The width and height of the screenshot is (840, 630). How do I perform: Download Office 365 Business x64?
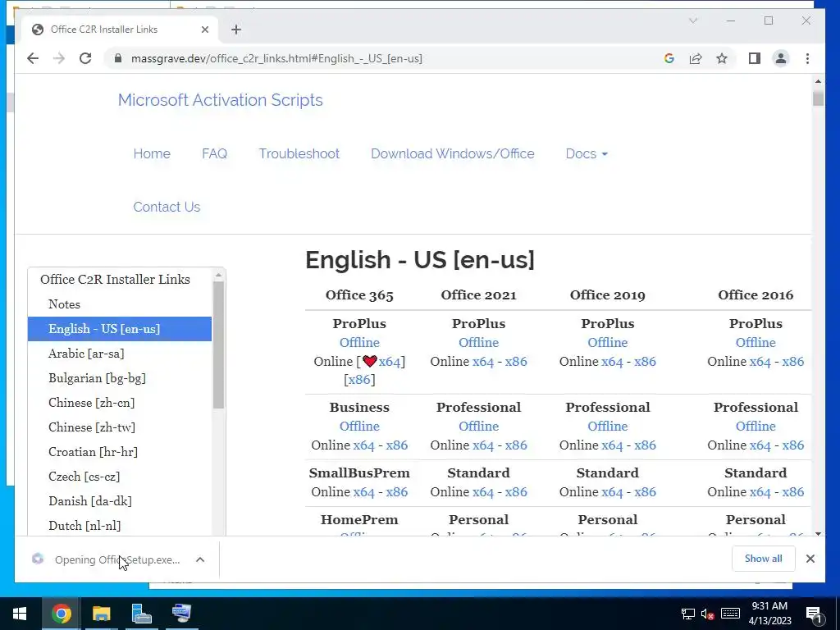tap(363, 445)
